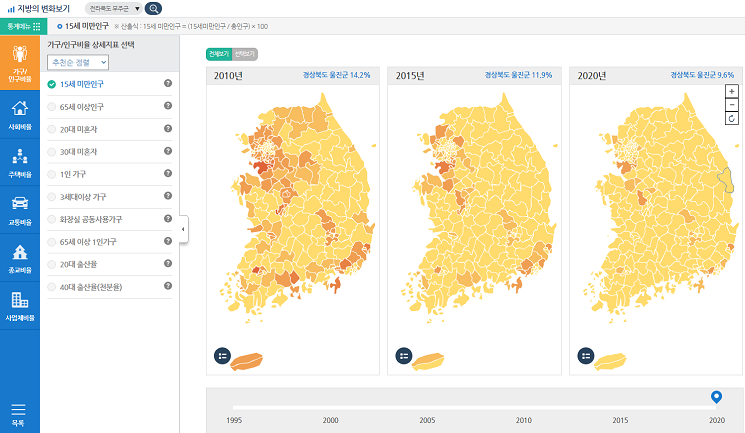Collapse the left indicator panel arrow
This screenshot has height=433, width=745.
[x=183, y=230]
